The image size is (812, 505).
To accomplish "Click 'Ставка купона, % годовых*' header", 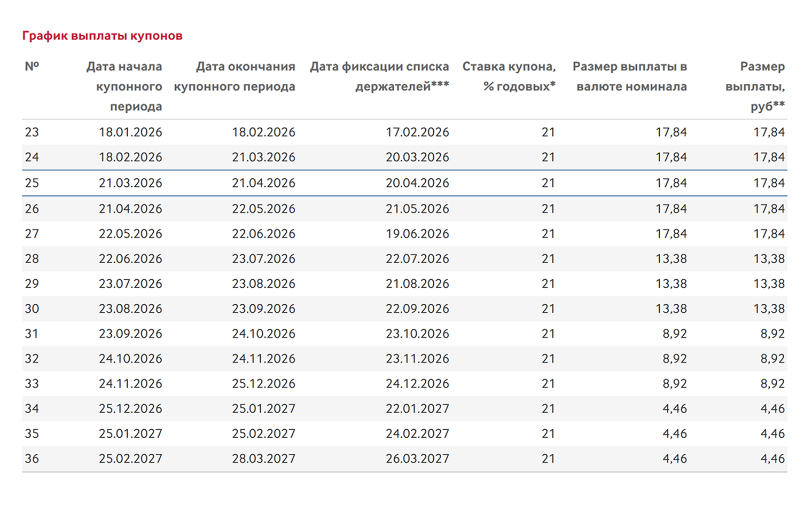I will 509,76.
